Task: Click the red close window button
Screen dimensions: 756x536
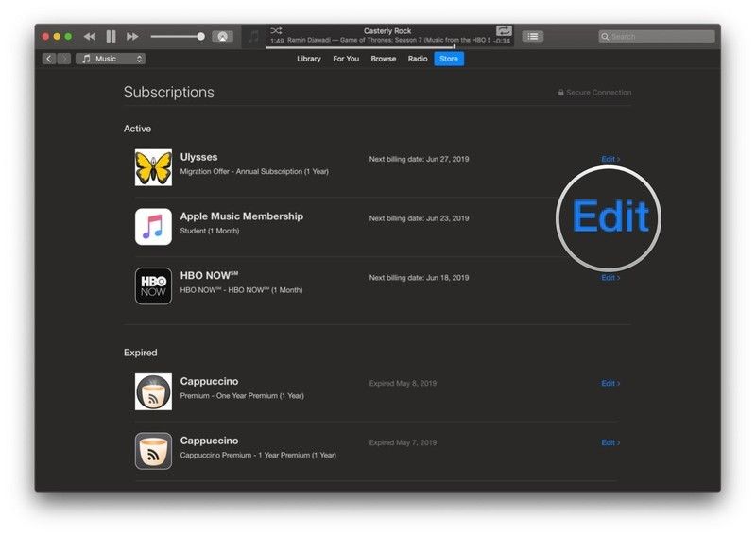Action: pos(45,36)
